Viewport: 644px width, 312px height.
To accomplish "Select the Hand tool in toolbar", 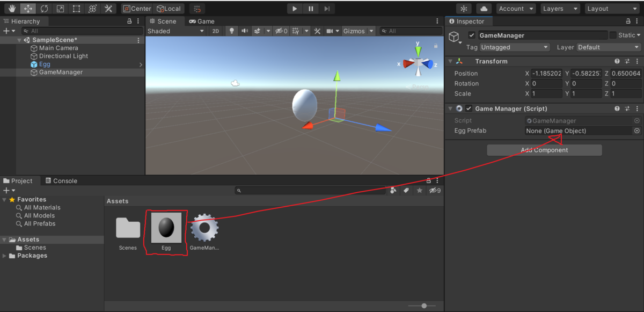I will [x=12, y=9].
